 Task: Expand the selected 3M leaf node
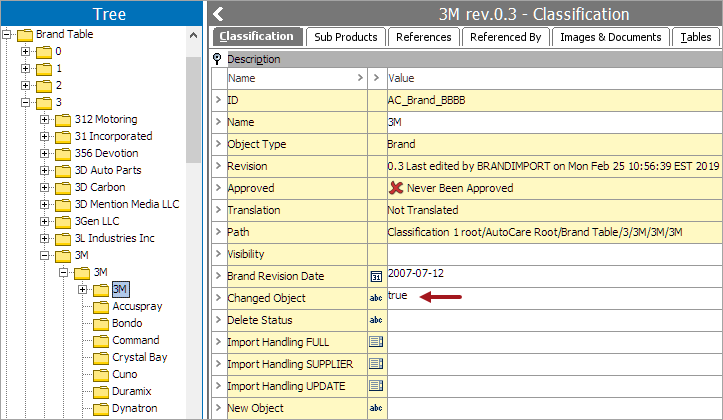[x=83, y=289]
